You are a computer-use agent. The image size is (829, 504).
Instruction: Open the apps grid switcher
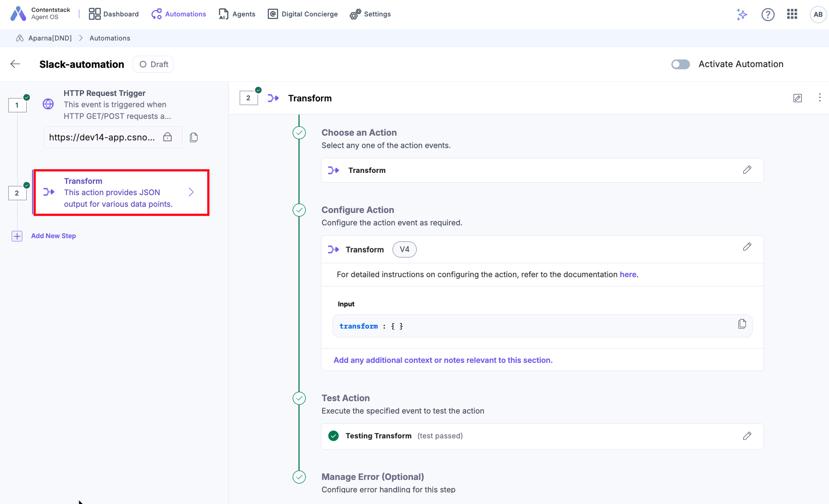(792, 14)
